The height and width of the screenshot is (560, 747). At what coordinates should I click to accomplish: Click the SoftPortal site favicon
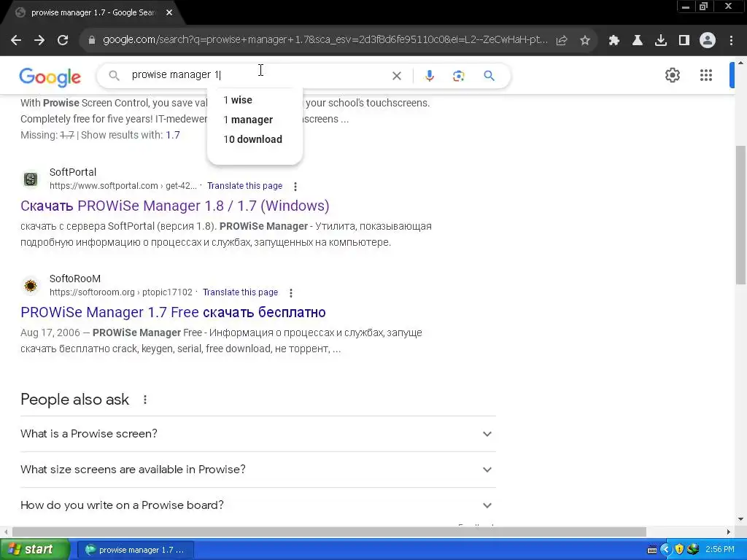31,179
